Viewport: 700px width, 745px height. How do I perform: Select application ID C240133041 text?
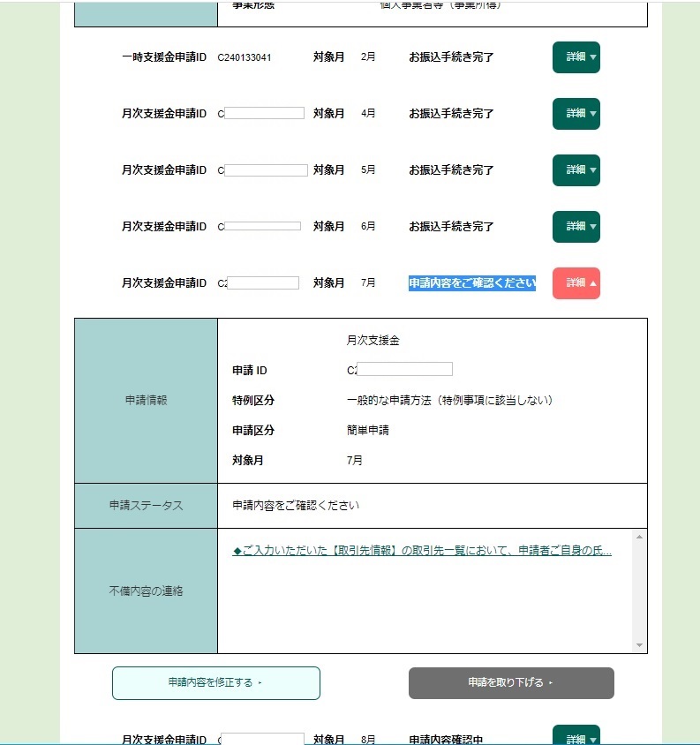pos(245,57)
